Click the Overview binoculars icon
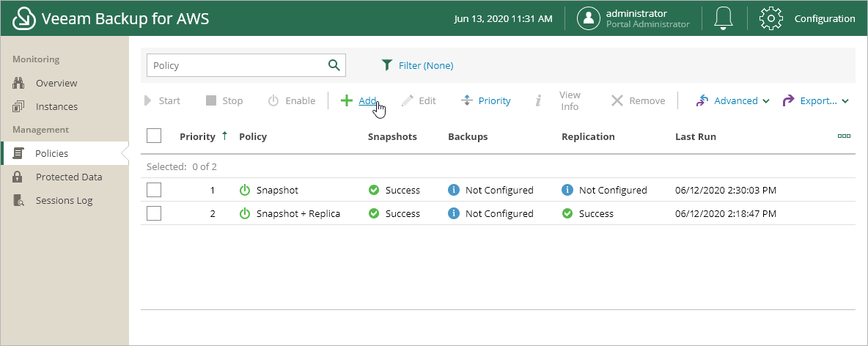The height and width of the screenshot is (346, 868). [18, 83]
